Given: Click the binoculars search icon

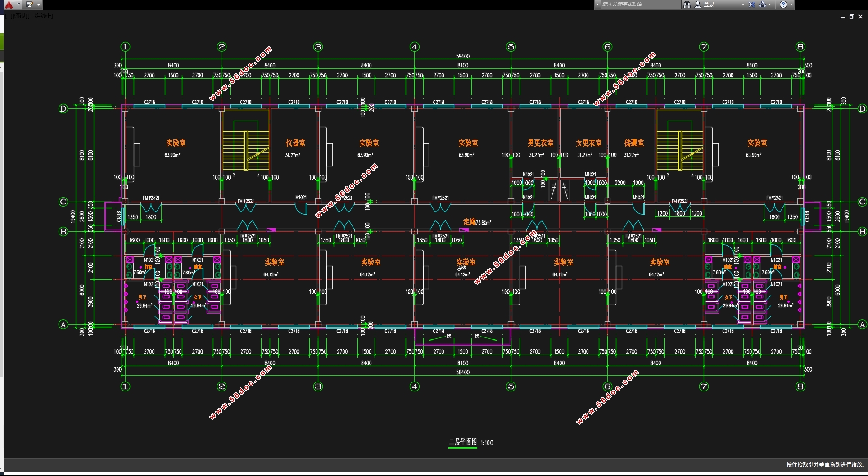Looking at the screenshot, I should [x=687, y=4].
